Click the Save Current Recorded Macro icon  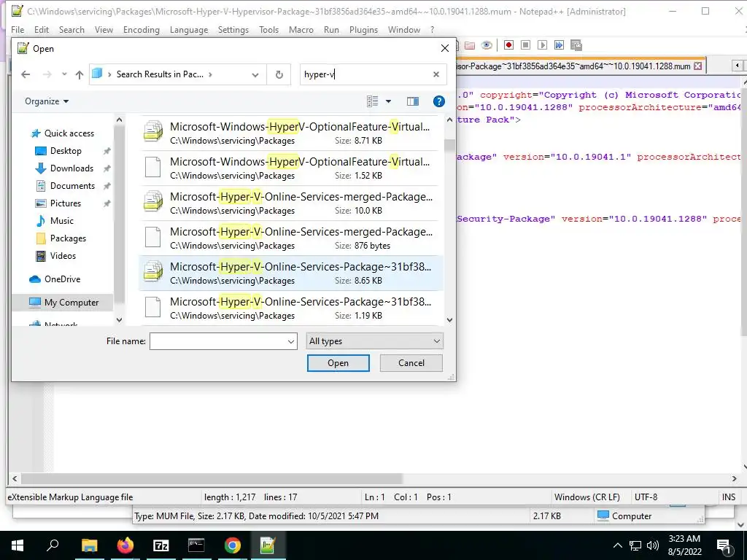(x=576, y=45)
